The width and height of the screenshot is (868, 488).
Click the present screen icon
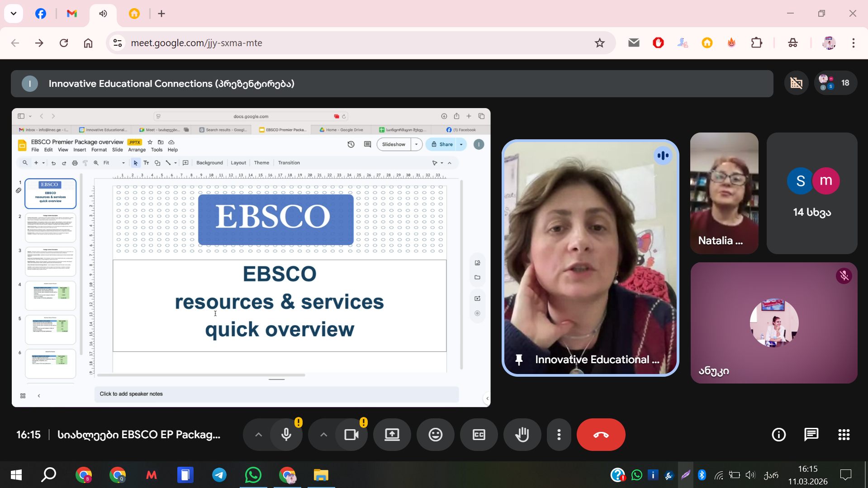[392, 435]
